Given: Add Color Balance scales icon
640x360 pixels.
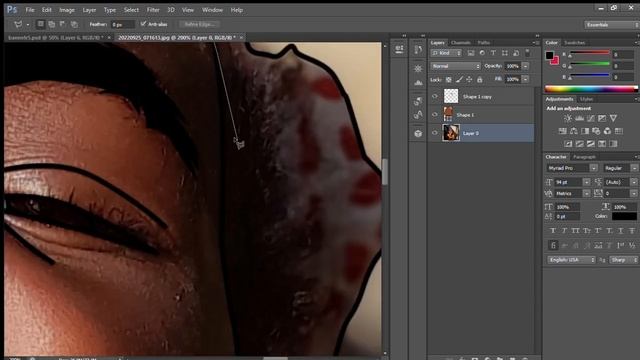Looking at the screenshot, I should click(x=574, y=131).
